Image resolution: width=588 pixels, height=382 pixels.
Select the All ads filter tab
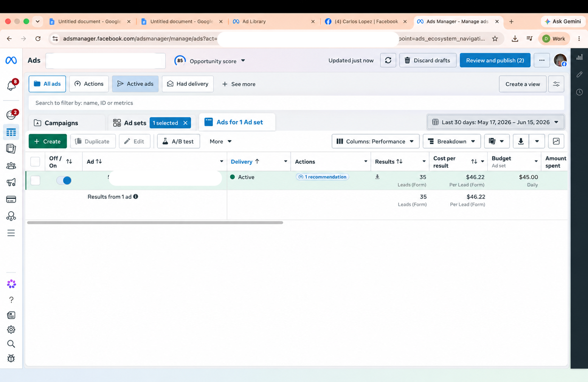click(47, 84)
